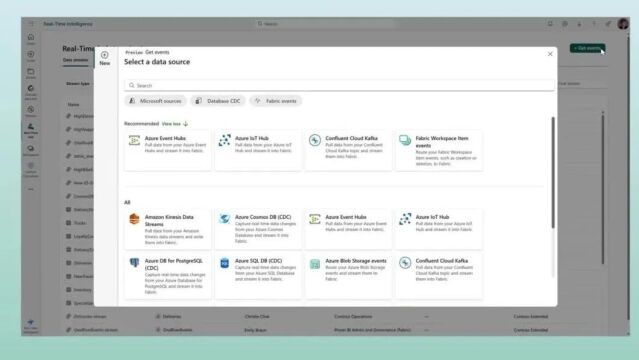Screen dimensions: 639x360
Task: Click the dialog vertical scrollbar
Action: click(553, 172)
